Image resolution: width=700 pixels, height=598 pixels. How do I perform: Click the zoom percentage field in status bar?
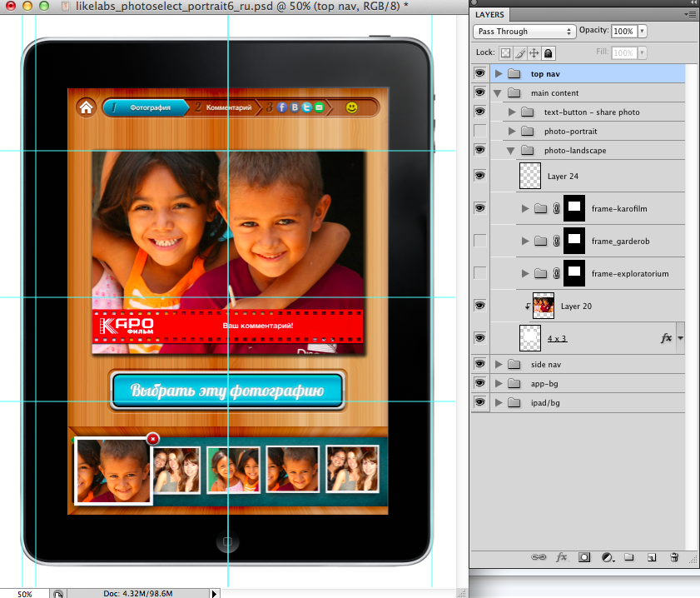click(25, 593)
